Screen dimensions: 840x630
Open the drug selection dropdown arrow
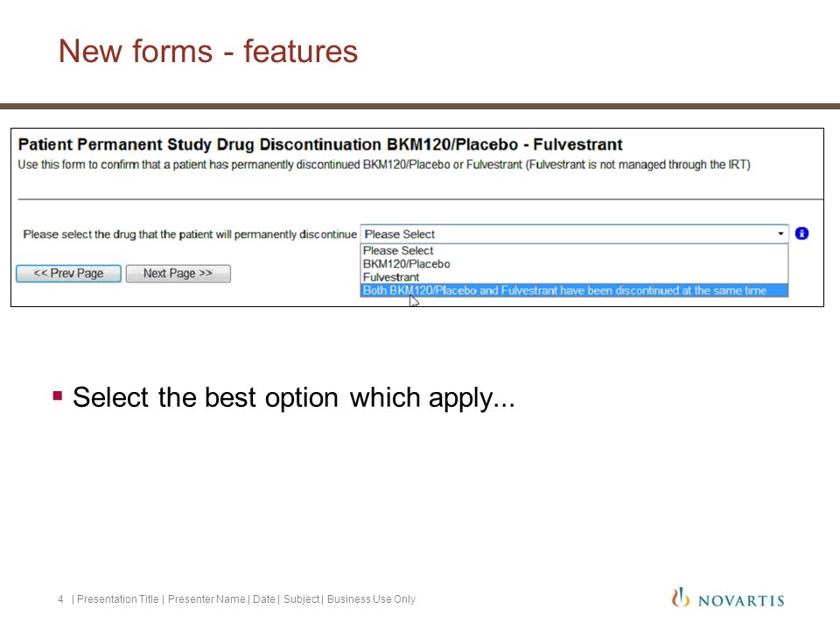point(780,234)
